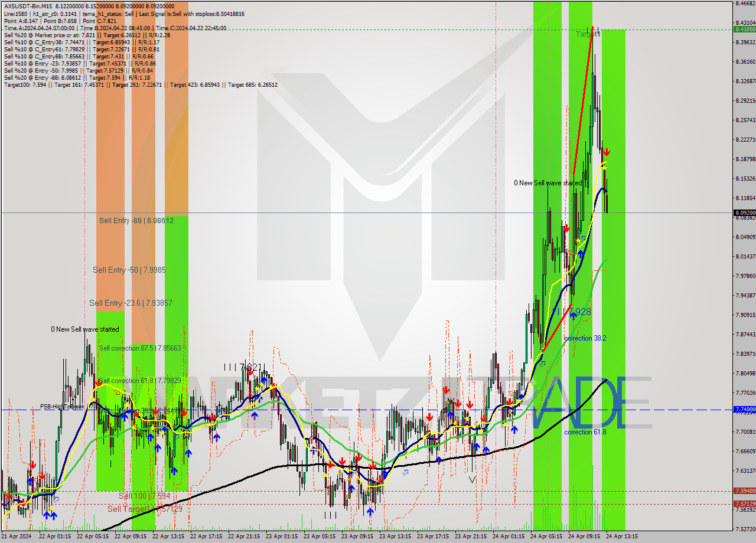The image size is (756, 543).
Task: Click the 8.32687 price scale value
Action: tap(745, 81)
